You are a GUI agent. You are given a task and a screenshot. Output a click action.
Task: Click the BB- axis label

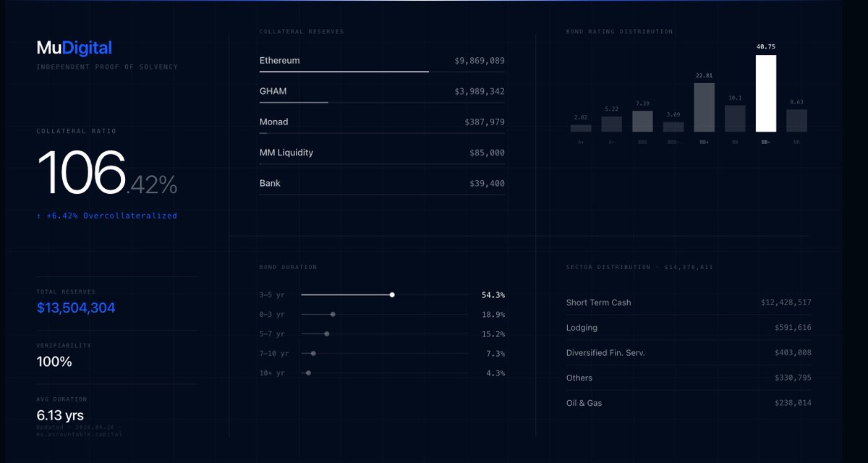(x=766, y=143)
